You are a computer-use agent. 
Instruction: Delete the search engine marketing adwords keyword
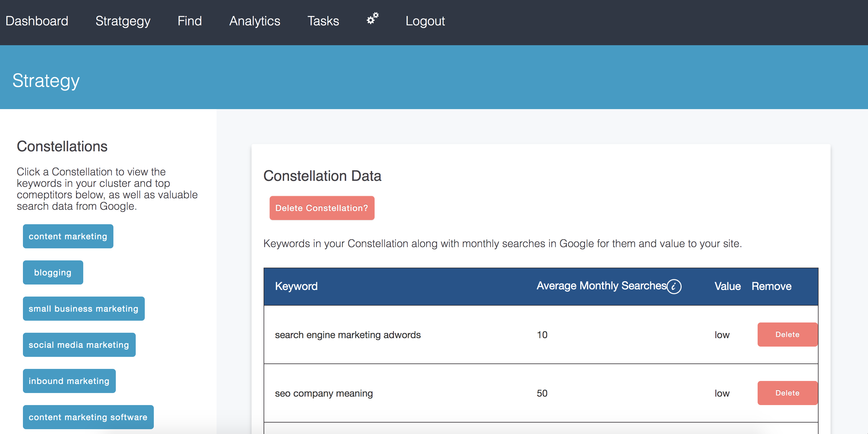pyautogui.click(x=787, y=334)
